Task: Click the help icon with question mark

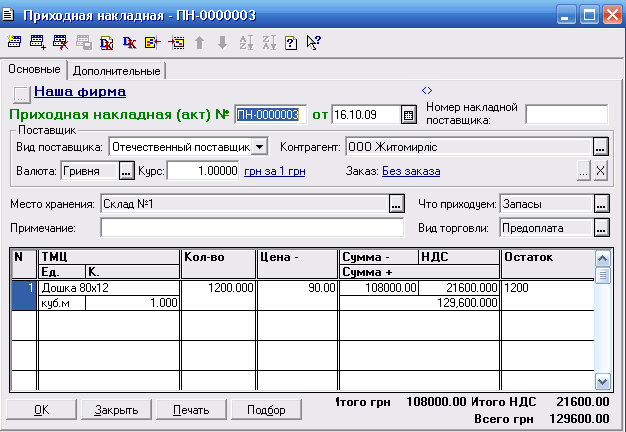Action: [x=291, y=42]
